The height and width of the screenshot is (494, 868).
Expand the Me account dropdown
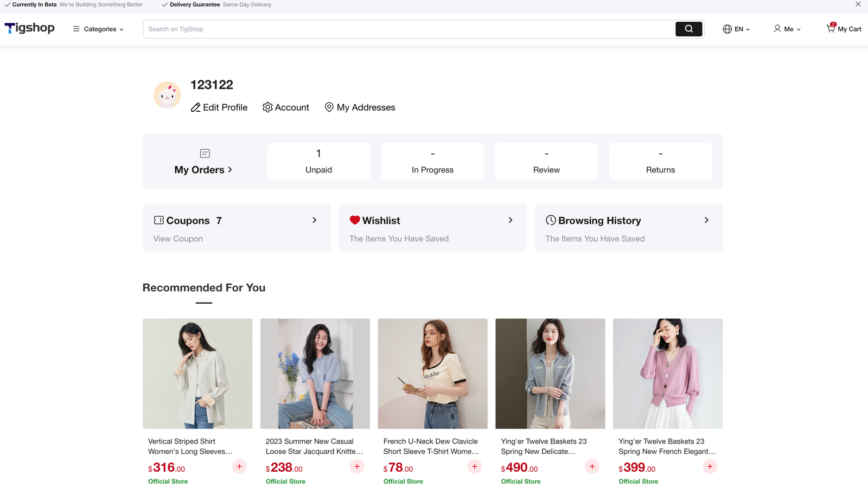click(x=787, y=29)
